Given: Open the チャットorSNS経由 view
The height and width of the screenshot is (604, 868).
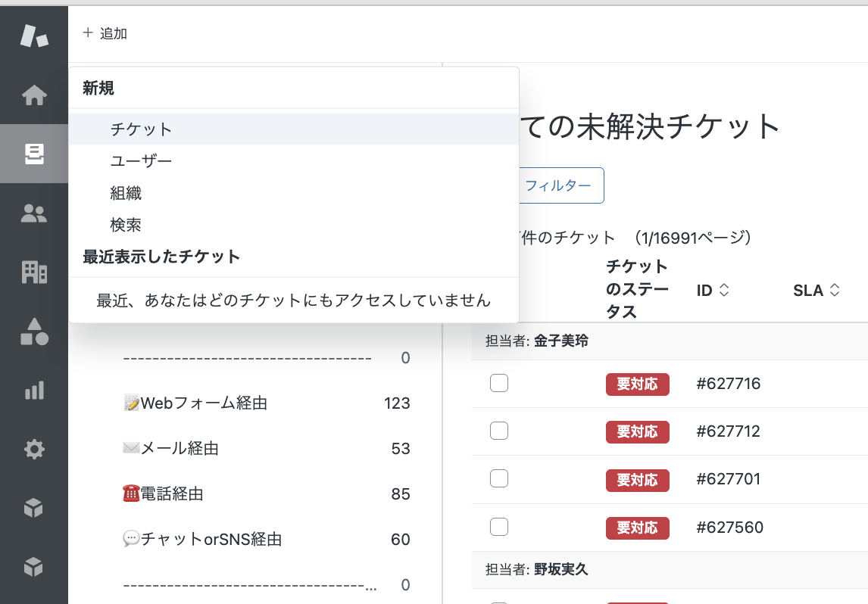Looking at the screenshot, I should pos(202,539).
